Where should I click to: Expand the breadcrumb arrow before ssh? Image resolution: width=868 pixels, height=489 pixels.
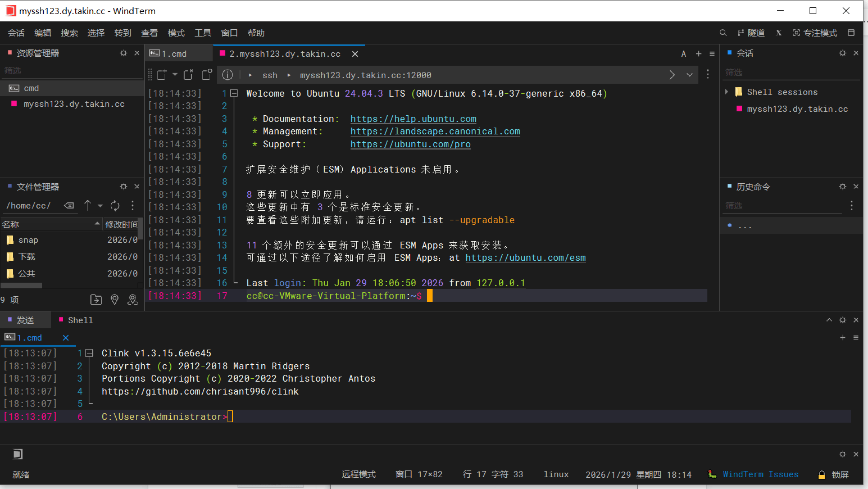pyautogui.click(x=250, y=75)
